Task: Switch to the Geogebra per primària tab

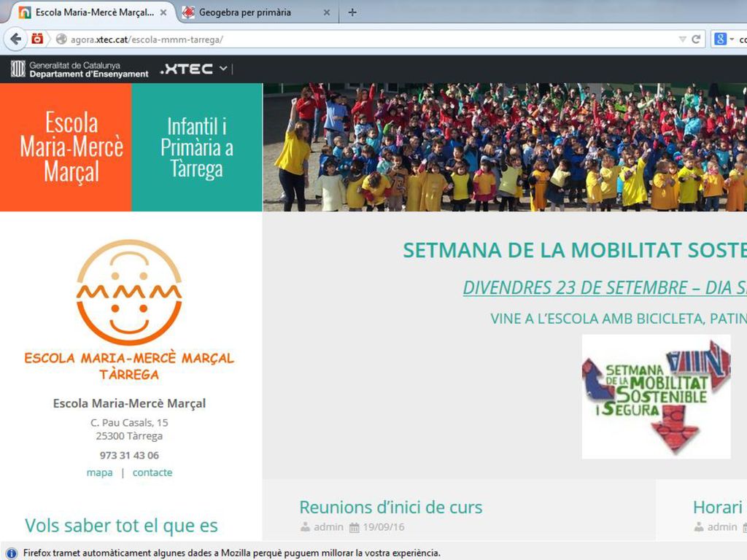Action: pos(258,12)
